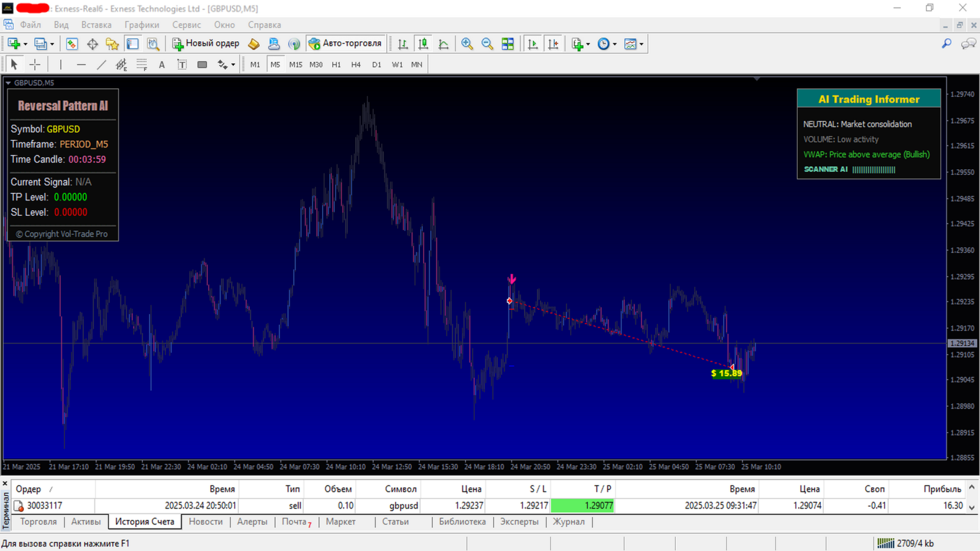This screenshot has width=980, height=551.
Task: Switch to the H1 timeframe
Action: tap(336, 65)
